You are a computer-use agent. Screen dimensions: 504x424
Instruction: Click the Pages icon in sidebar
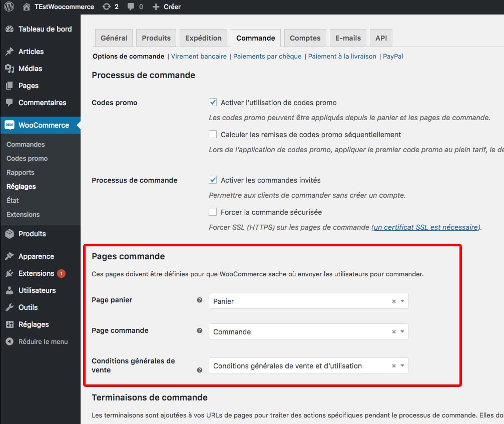point(10,86)
